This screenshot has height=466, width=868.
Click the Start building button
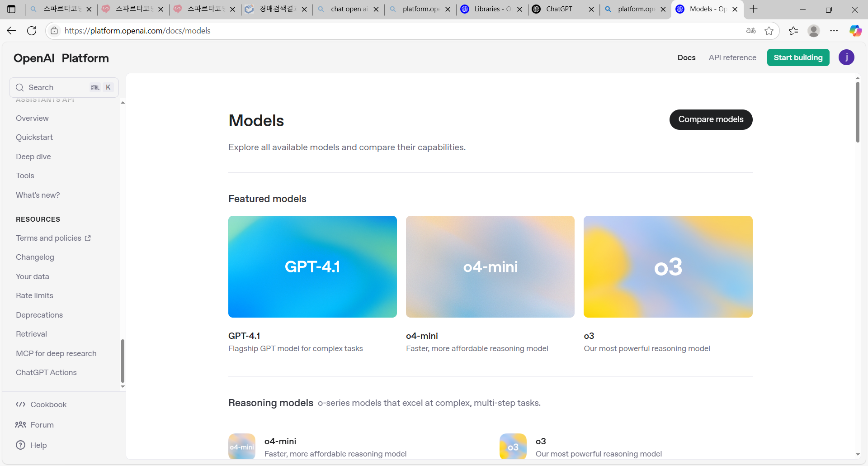click(798, 57)
